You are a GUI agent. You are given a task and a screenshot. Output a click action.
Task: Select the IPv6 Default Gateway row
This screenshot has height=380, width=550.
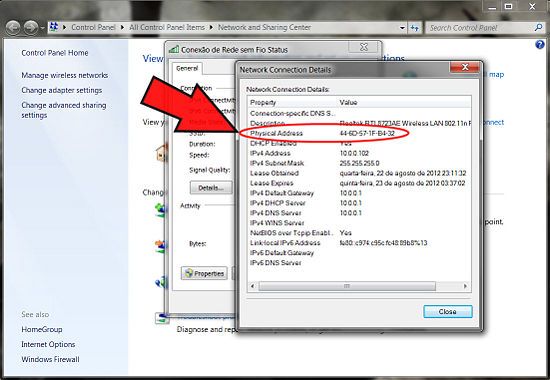[359, 253]
